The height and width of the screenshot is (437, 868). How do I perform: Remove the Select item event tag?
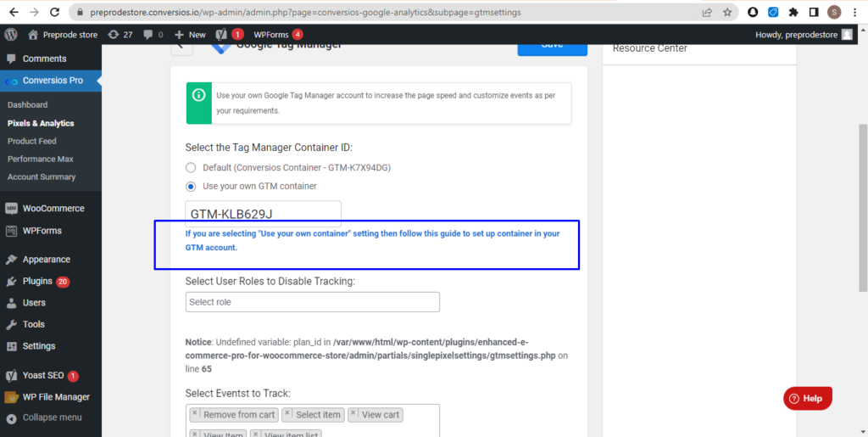[x=287, y=413]
